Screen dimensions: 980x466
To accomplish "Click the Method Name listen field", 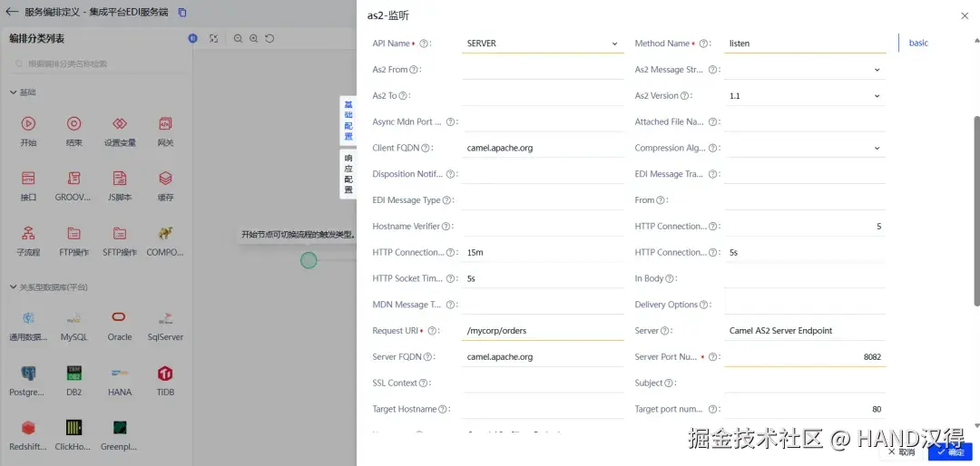I will pos(805,44).
